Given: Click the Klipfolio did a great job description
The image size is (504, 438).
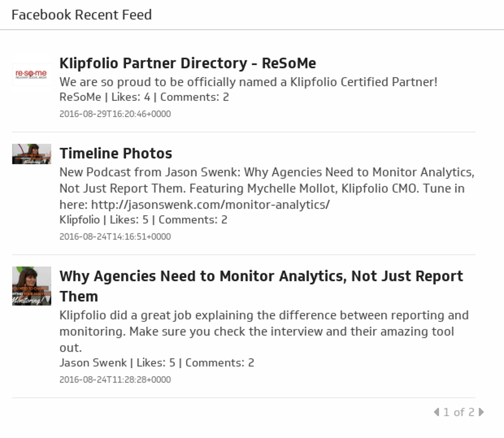Looking at the screenshot, I should pyautogui.click(x=264, y=316).
